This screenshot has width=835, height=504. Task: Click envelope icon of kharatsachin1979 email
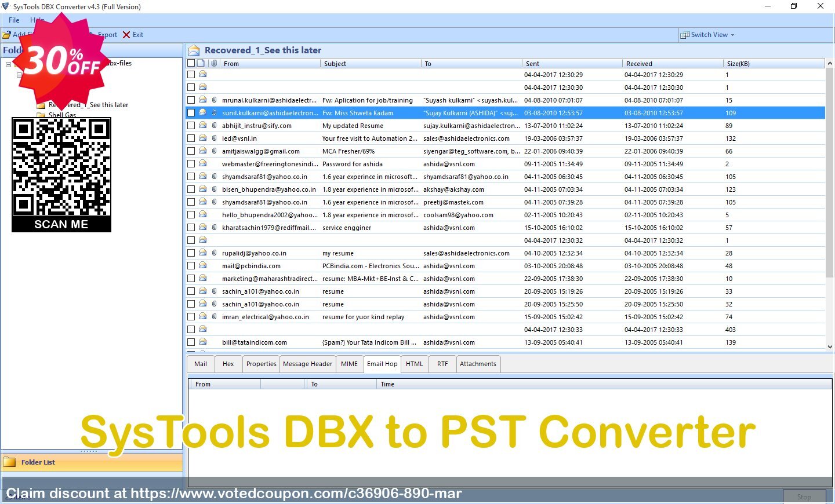point(202,227)
